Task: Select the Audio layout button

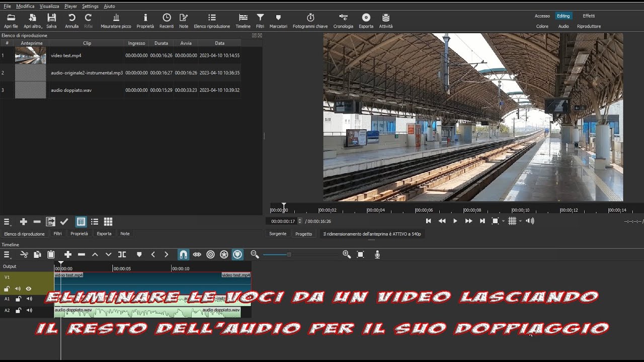Action: click(x=563, y=26)
